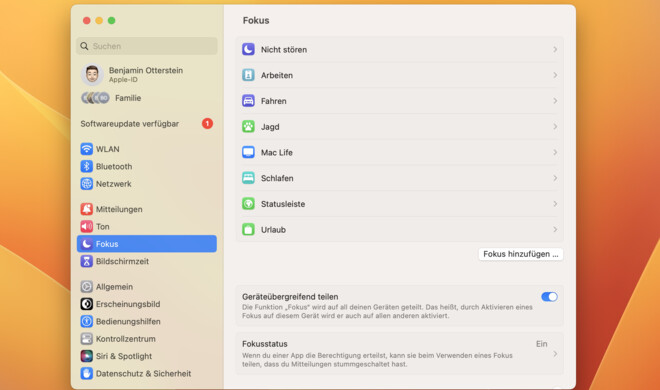This screenshot has width=660, height=390.
Task: Click Ton sidebar label
Action: 103,226
